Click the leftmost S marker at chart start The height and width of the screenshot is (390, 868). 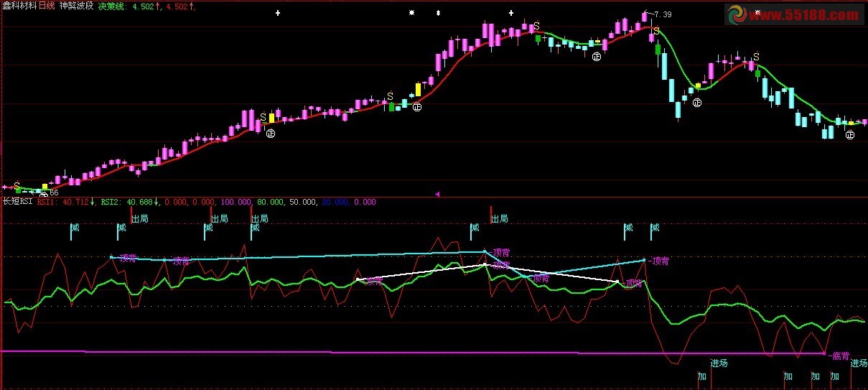coord(17,185)
